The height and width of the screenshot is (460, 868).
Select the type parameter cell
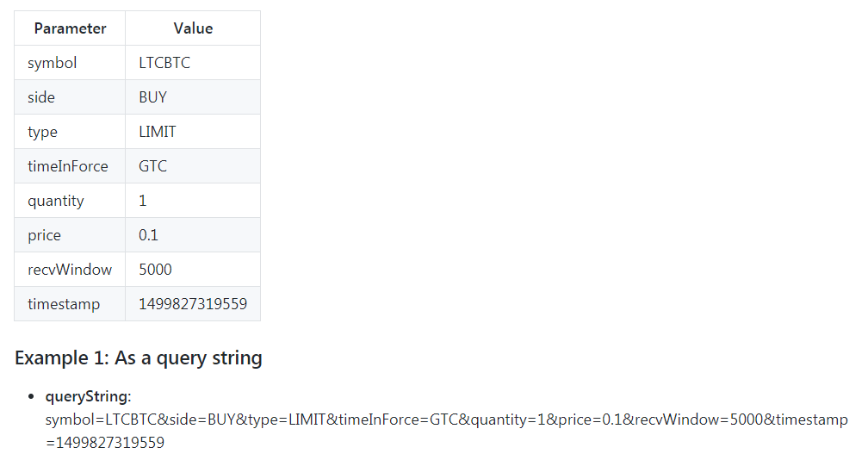70,132
